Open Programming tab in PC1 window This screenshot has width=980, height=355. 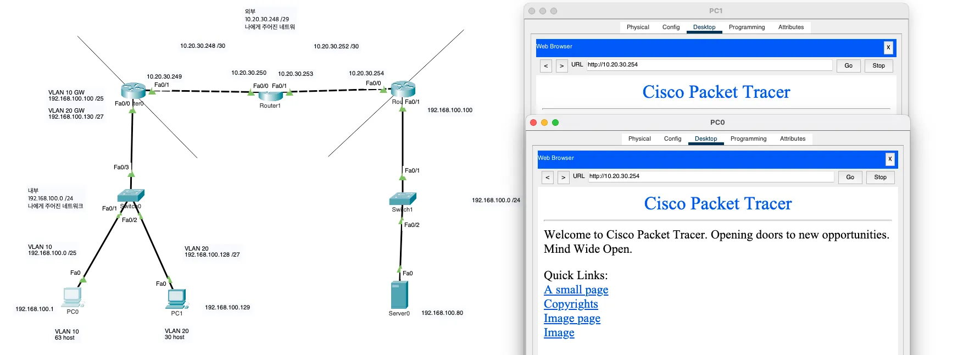click(x=747, y=27)
